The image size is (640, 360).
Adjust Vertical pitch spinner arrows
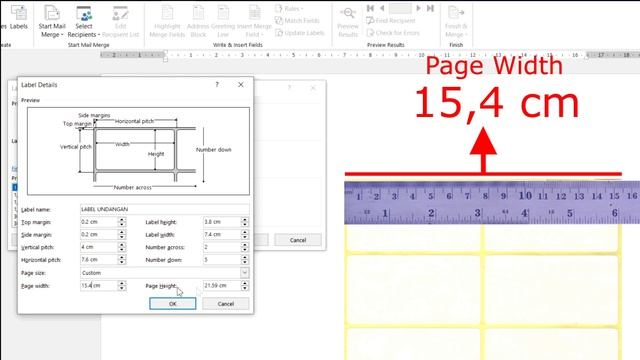coord(122,247)
